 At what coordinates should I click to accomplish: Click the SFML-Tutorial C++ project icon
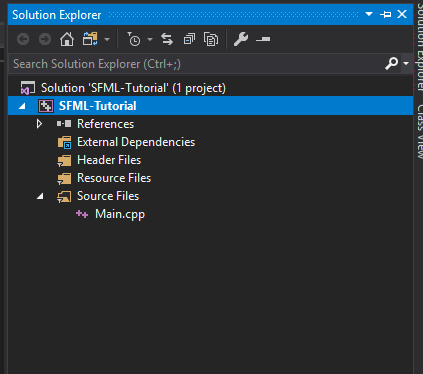click(x=46, y=106)
